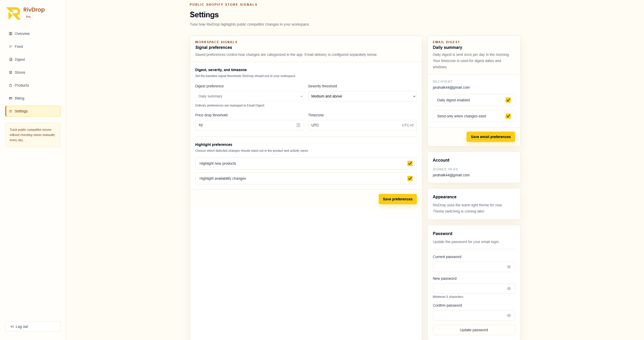This screenshot has height=340, width=644.
Task: Click the 'Highlight preferences' heading
Action: [x=214, y=145]
